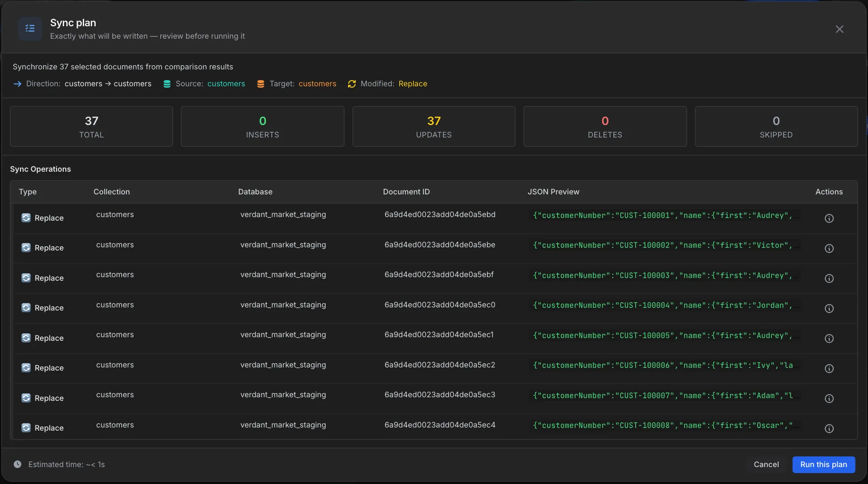The height and width of the screenshot is (484, 868).
Task: Click the Estimated time text
Action: click(x=66, y=464)
